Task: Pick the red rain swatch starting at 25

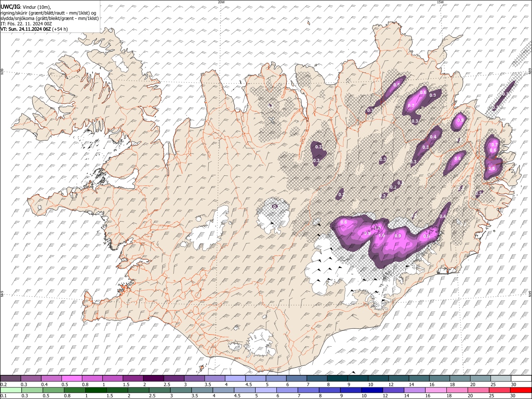Action: click(x=500, y=390)
